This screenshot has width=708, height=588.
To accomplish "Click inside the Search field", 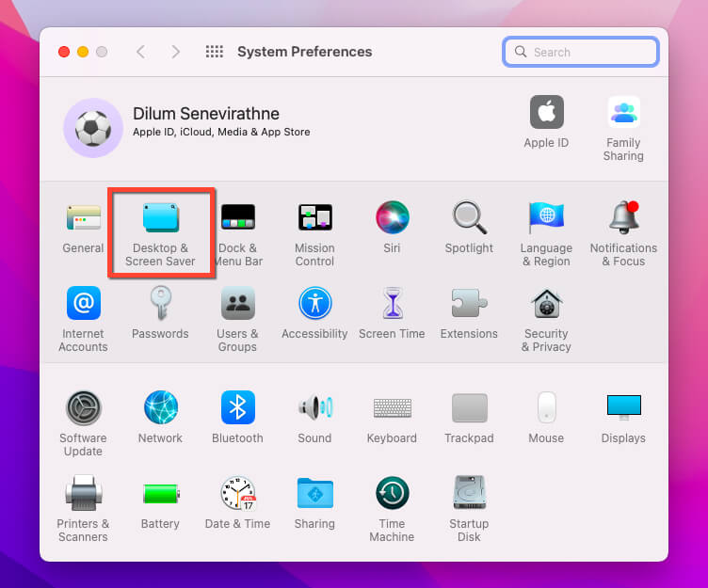I will point(581,52).
